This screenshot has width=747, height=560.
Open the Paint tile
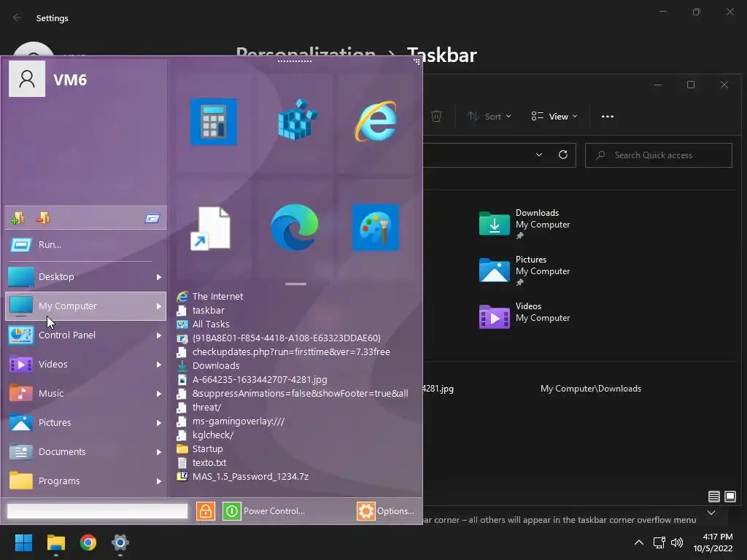click(376, 227)
